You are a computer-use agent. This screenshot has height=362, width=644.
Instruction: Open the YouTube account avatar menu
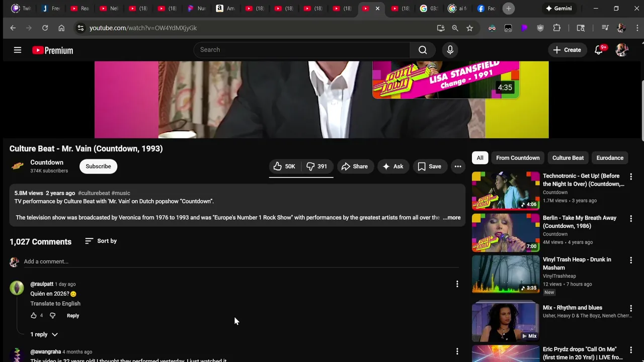622,50
